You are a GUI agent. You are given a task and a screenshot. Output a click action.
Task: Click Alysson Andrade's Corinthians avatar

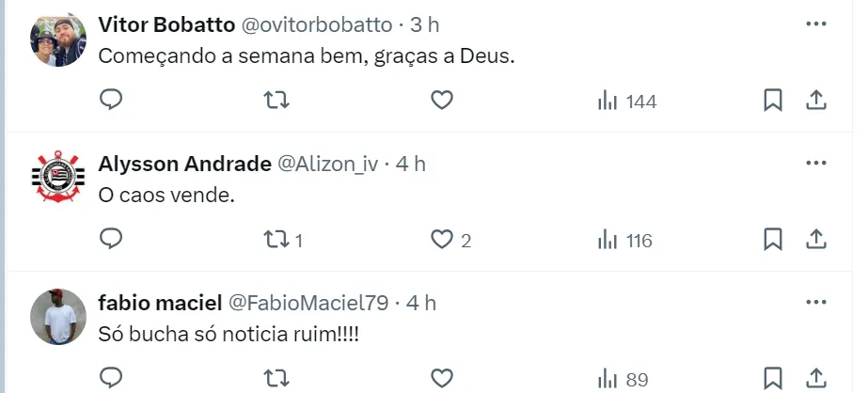tap(59, 176)
